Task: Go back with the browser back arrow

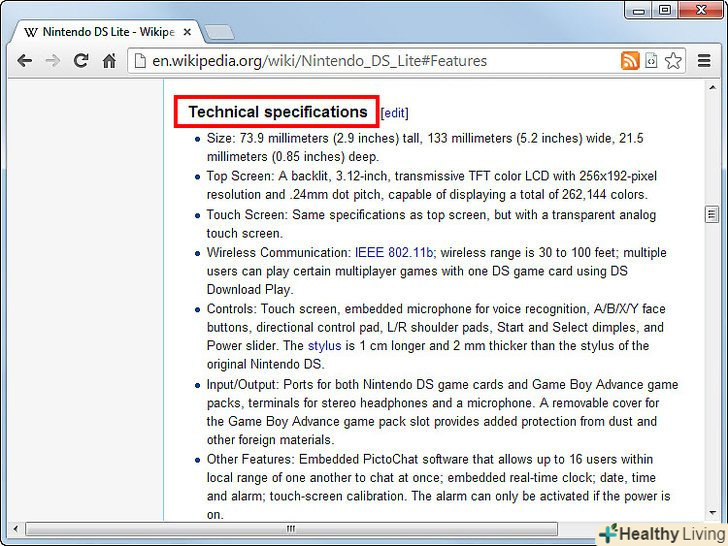Action: tap(25, 61)
